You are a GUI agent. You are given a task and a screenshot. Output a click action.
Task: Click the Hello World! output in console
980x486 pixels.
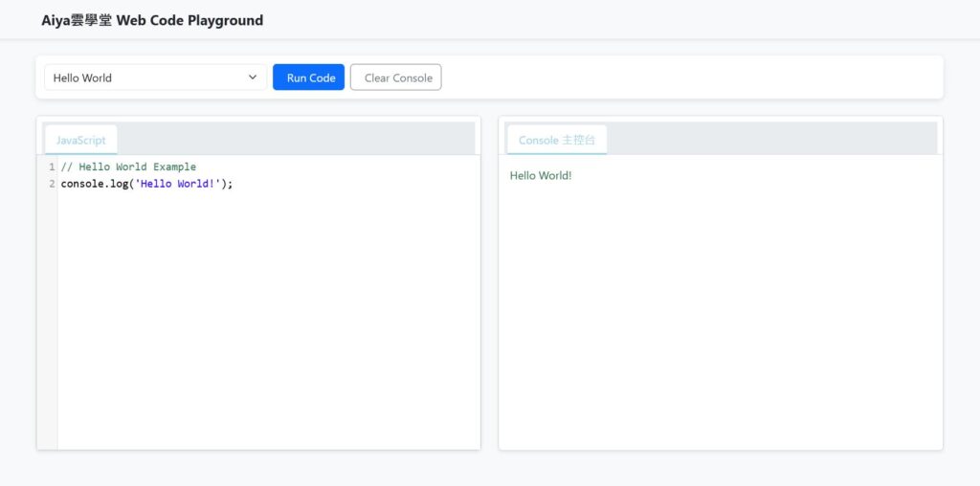pos(541,176)
